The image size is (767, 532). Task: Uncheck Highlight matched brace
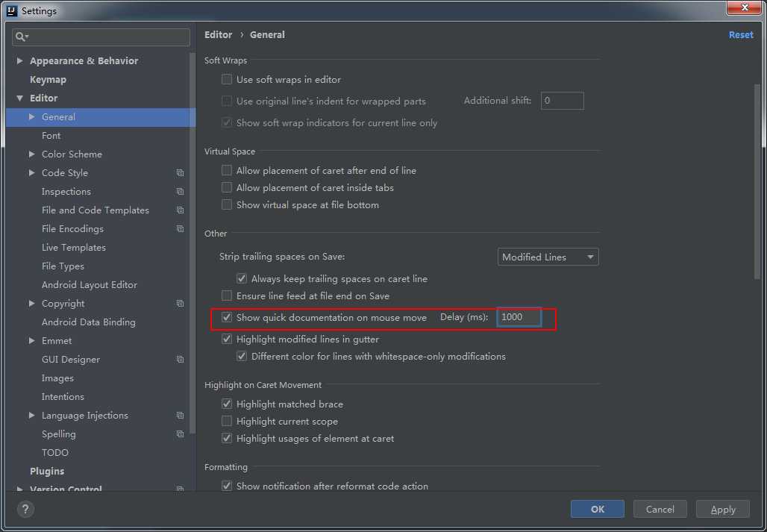pyautogui.click(x=227, y=404)
